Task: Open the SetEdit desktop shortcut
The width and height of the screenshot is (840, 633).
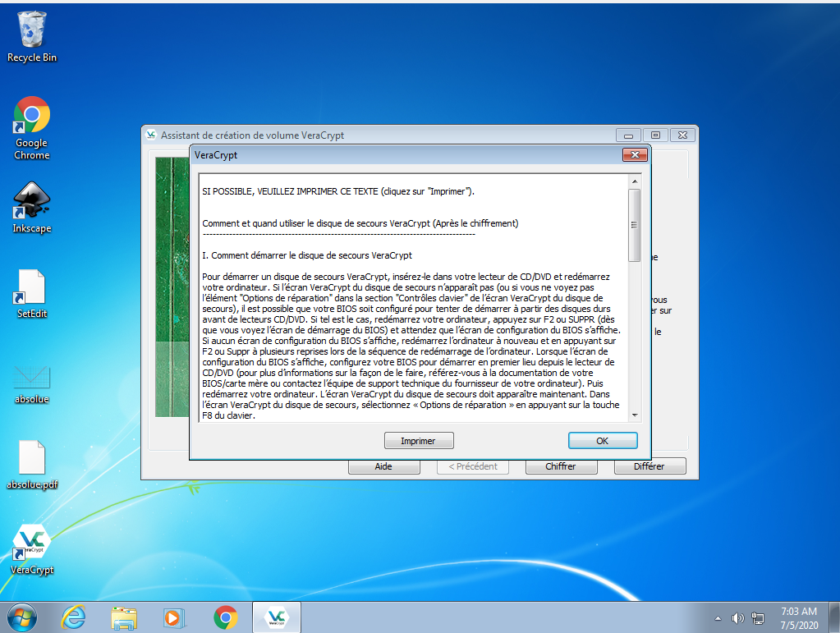Action: pyautogui.click(x=31, y=287)
